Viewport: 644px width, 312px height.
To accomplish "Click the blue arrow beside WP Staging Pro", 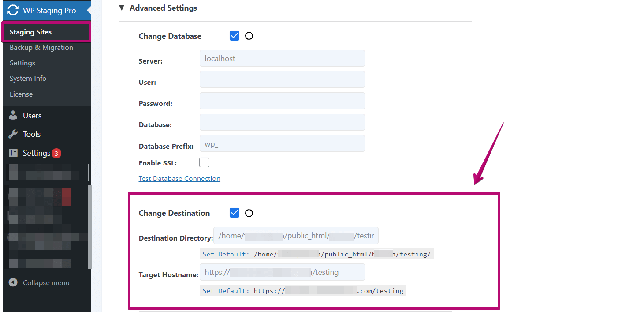I will [x=89, y=10].
